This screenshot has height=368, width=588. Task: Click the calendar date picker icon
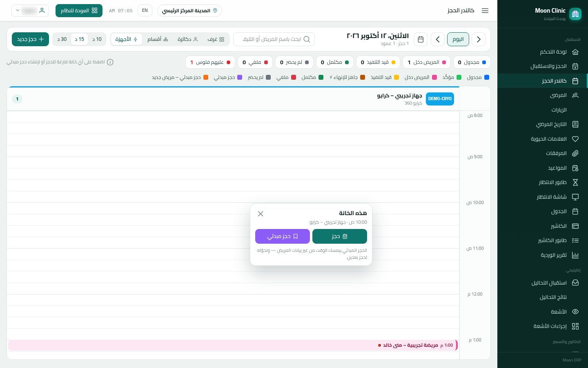tap(421, 39)
